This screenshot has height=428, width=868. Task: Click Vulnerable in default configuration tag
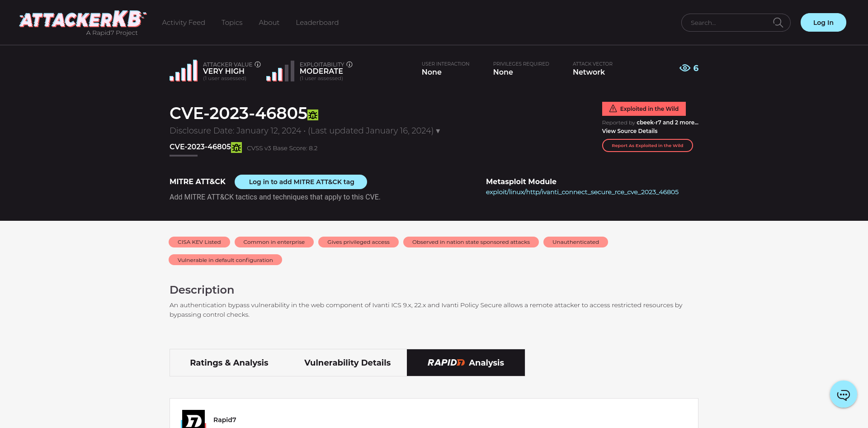225,260
